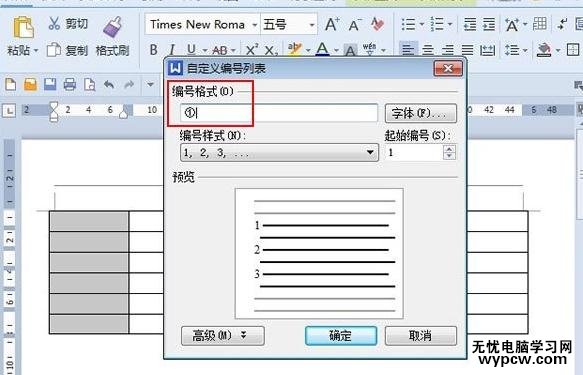Screen dimensions: 583x375
Task: Click the print icon
Action: coord(70,85)
